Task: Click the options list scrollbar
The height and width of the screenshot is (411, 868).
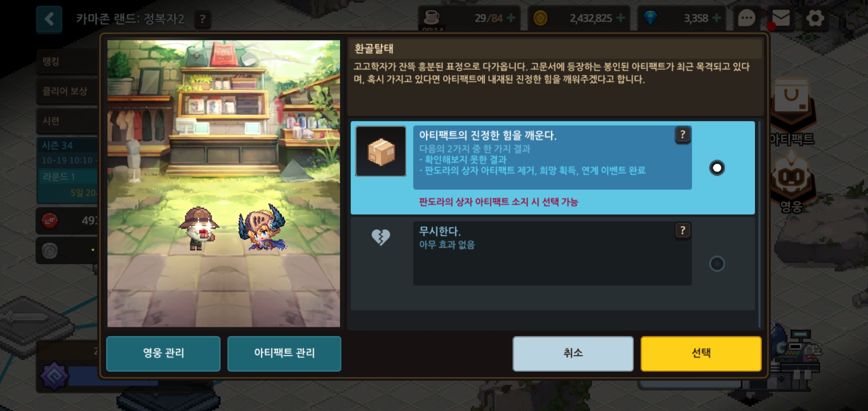Action: pyautogui.click(x=759, y=225)
